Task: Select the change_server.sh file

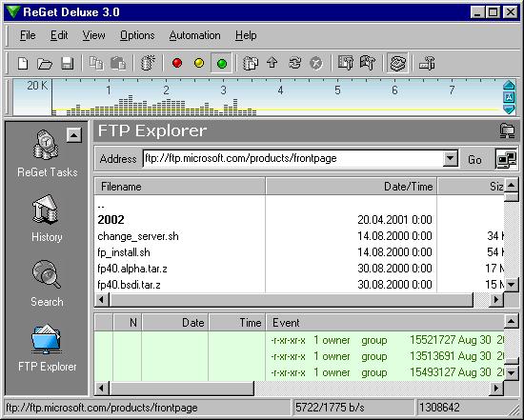Action: pos(138,236)
